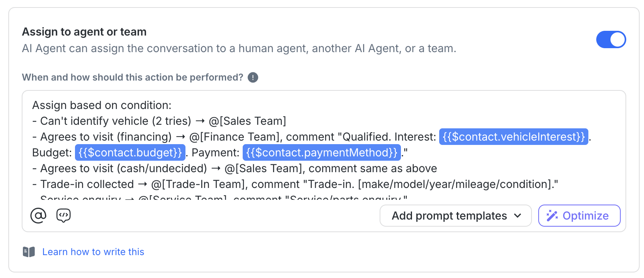
Task: Open the Add prompt templates dropdown
Action: click(449, 216)
